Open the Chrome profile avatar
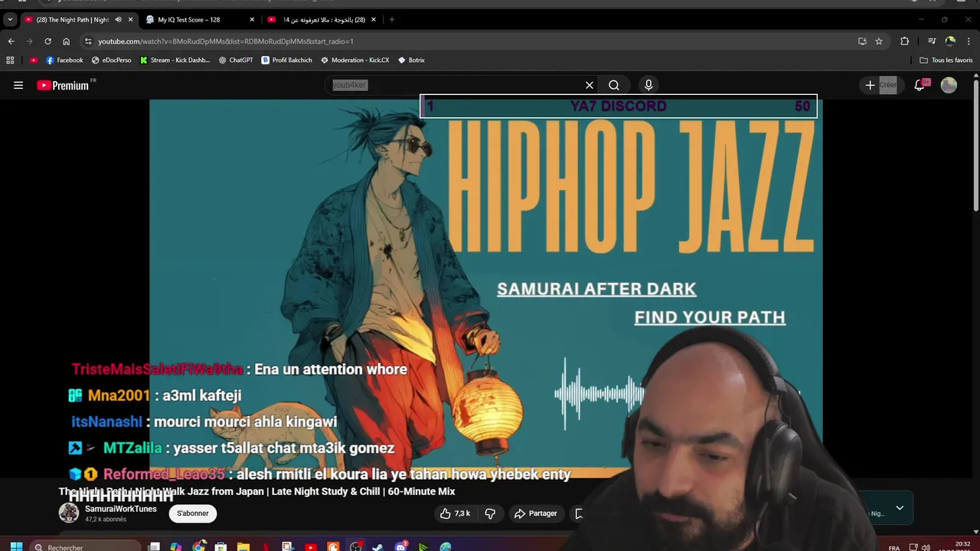This screenshot has height=551, width=980. [950, 41]
